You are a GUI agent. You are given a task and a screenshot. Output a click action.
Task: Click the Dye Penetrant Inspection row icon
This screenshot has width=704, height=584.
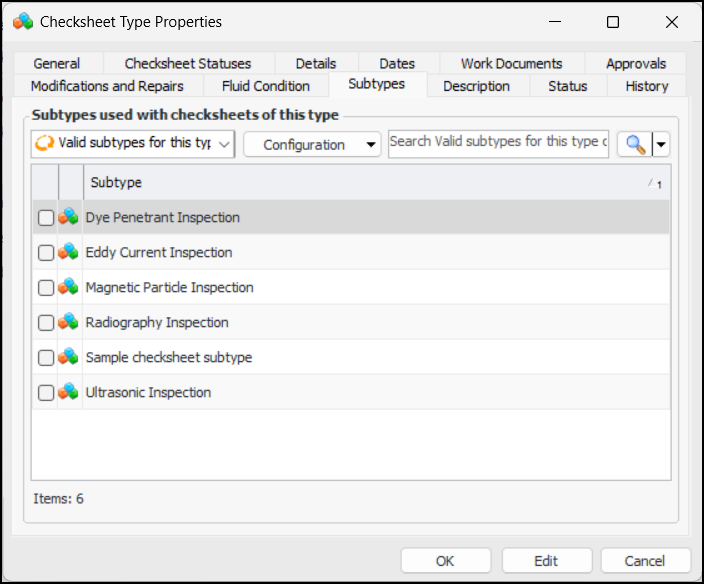68,217
